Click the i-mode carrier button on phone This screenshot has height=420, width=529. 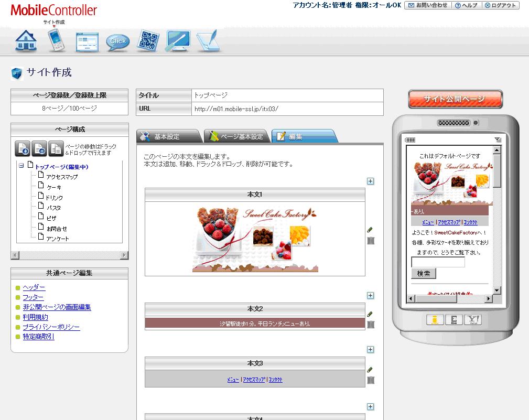tap(435, 319)
